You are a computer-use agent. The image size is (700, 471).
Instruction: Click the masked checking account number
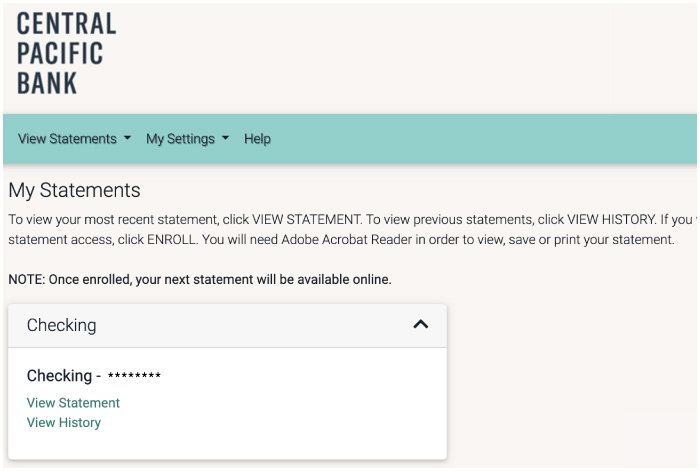pos(134,377)
